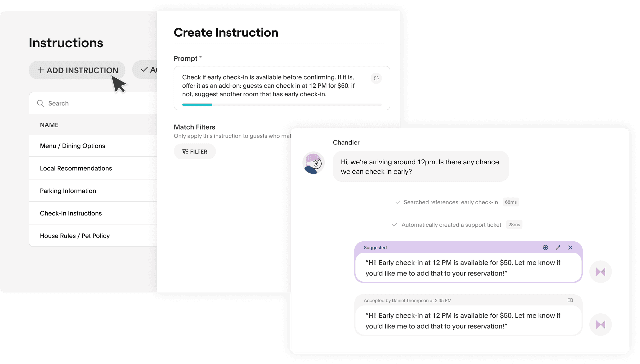Select Check-In Instructions row

click(x=71, y=213)
